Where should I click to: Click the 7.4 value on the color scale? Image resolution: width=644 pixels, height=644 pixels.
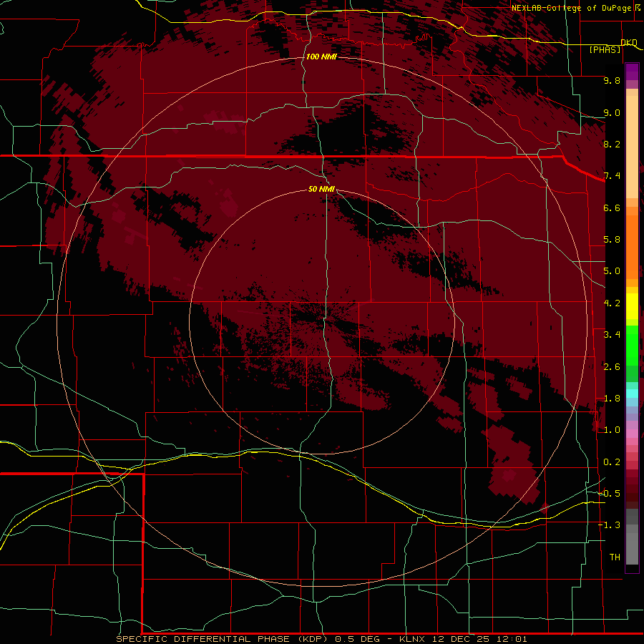point(612,176)
